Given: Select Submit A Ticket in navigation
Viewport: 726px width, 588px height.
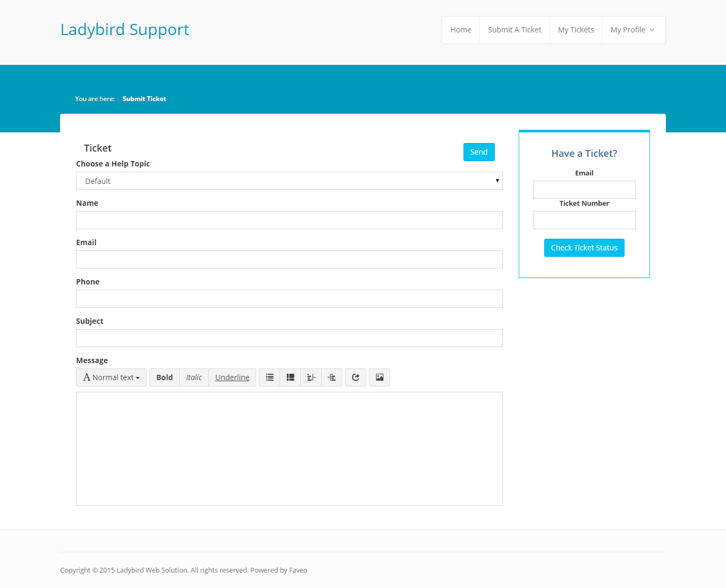Looking at the screenshot, I should (514, 30).
